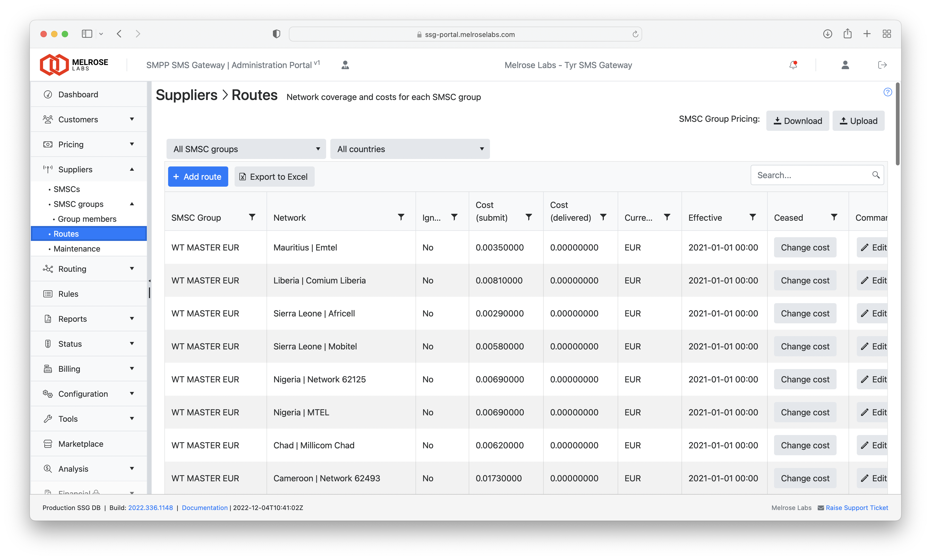Screen dimensions: 931x560
Task: Filter the Network column
Action: (x=401, y=217)
